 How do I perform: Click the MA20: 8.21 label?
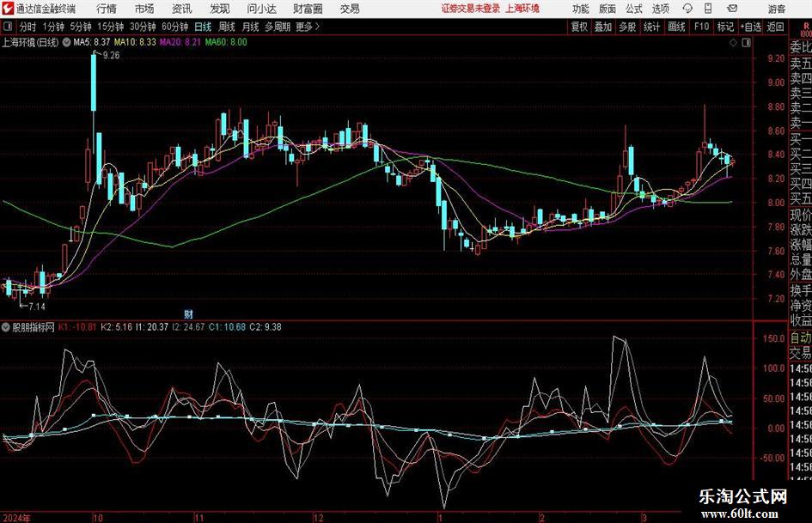(x=180, y=42)
